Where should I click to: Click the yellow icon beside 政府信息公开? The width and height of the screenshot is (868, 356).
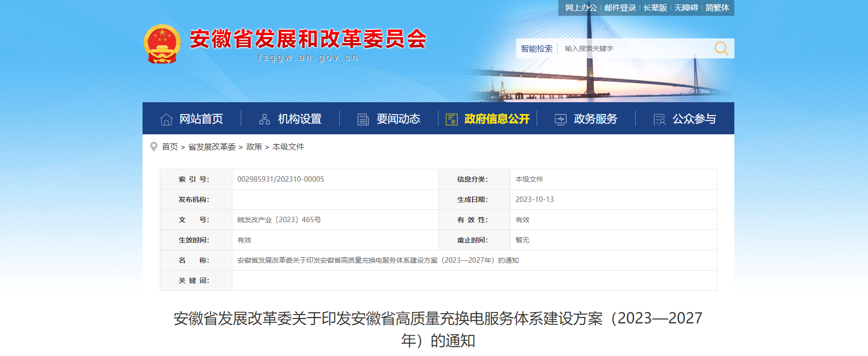451,119
